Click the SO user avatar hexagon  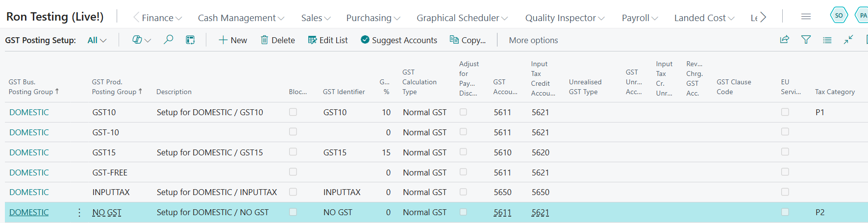click(839, 15)
